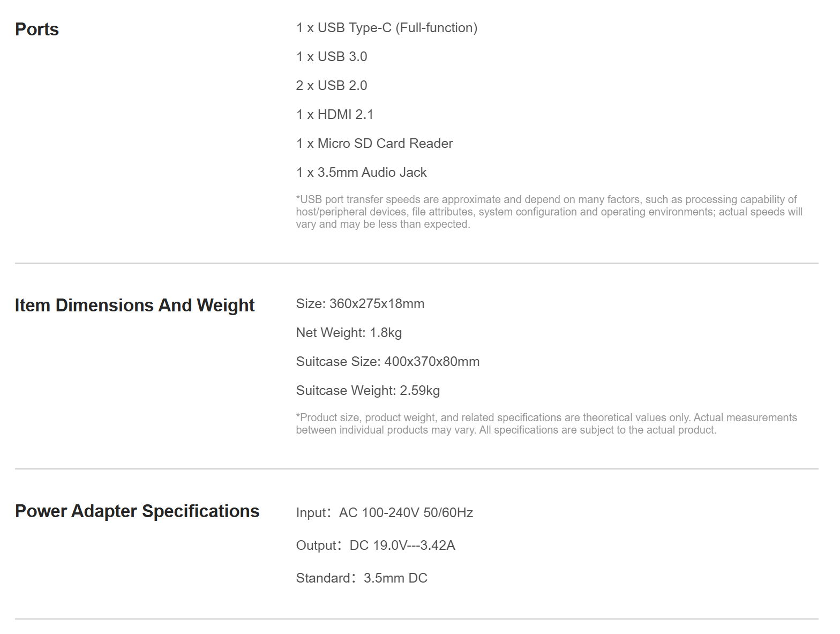Select the HDMI 2.1 port line
The image size is (840, 634).
pyautogui.click(x=334, y=114)
